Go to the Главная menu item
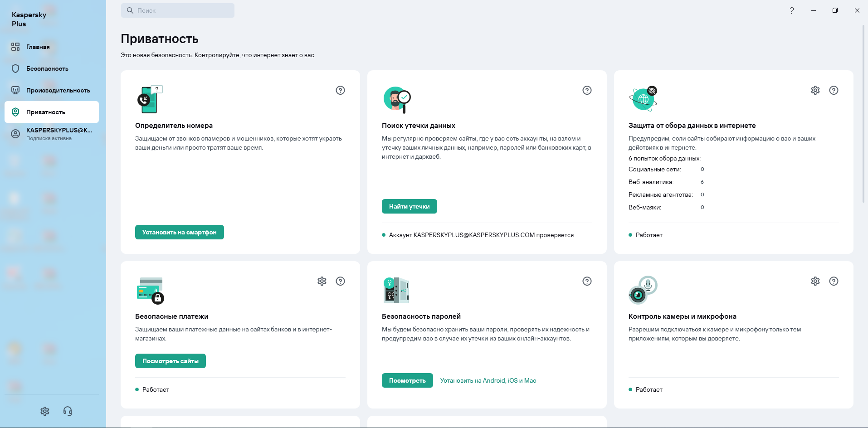Screen dimensions: 868x428 (52, 47)
